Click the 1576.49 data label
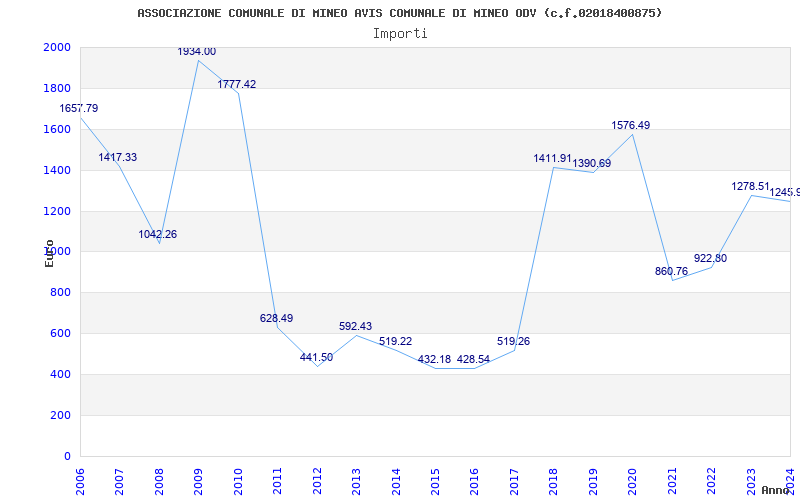The height and width of the screenshot is (500, 800). pos(630,126)
